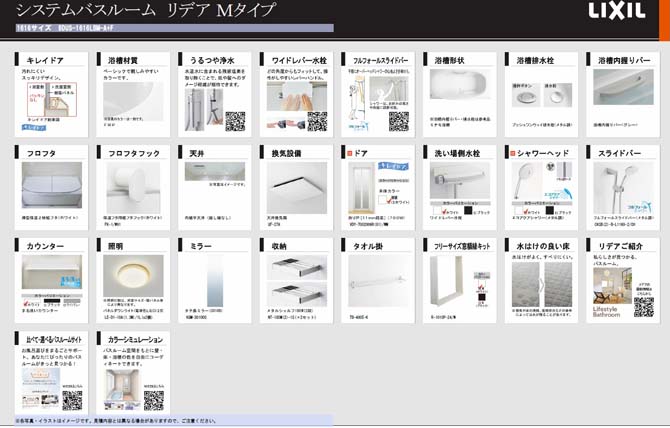670x428 pixels.
Task: Open the タオル掛 towel bar photo
Action: point(379,281)
